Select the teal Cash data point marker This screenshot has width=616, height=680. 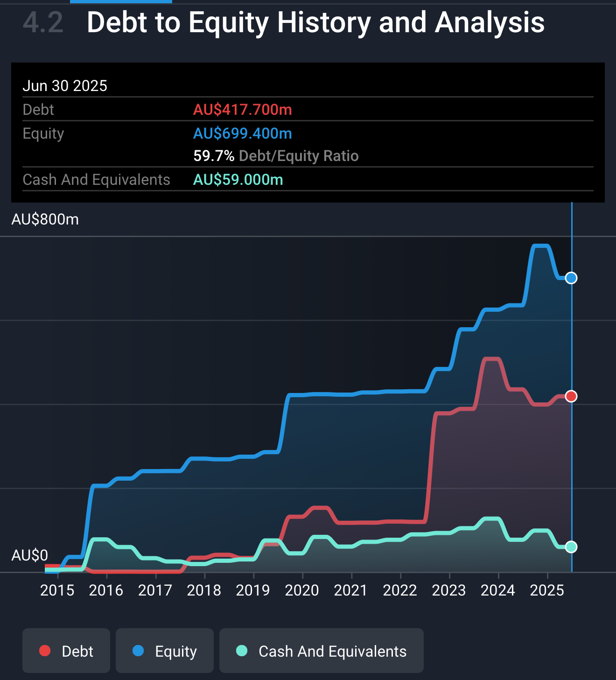(571, 547)
